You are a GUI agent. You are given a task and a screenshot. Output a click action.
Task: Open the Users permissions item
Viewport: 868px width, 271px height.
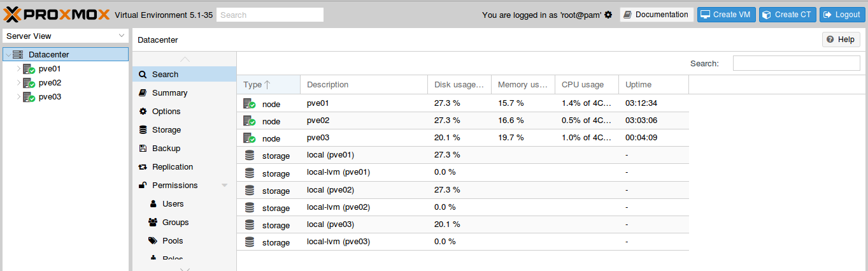click(x=185, y=204)
